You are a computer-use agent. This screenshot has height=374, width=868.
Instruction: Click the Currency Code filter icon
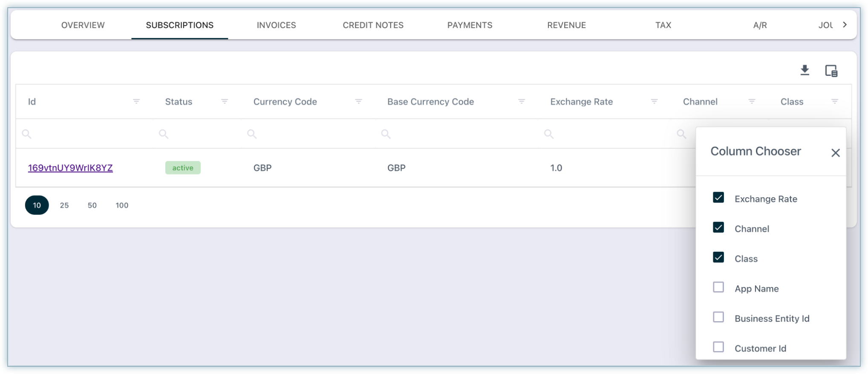click(358, 101)
